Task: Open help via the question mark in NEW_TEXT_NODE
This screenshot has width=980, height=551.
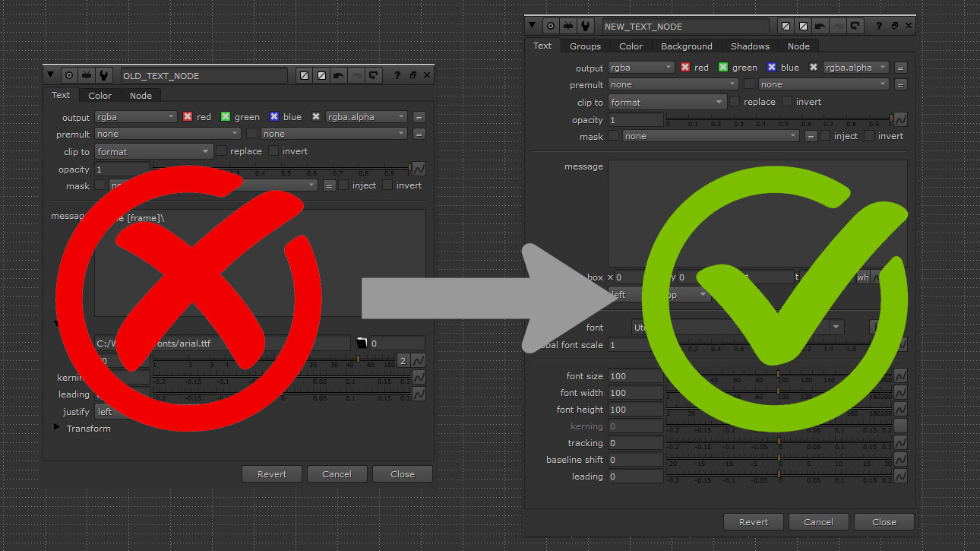Action: tap(879, 26)
